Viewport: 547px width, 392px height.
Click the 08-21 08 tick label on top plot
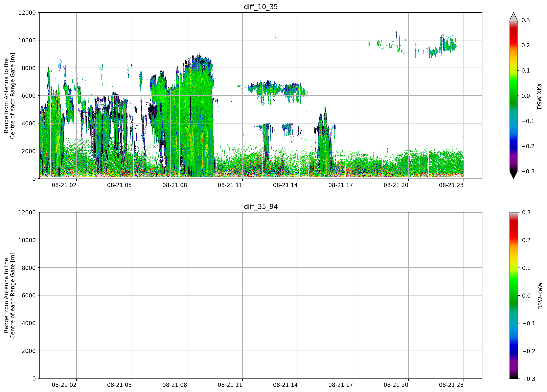tap(175, 185)
